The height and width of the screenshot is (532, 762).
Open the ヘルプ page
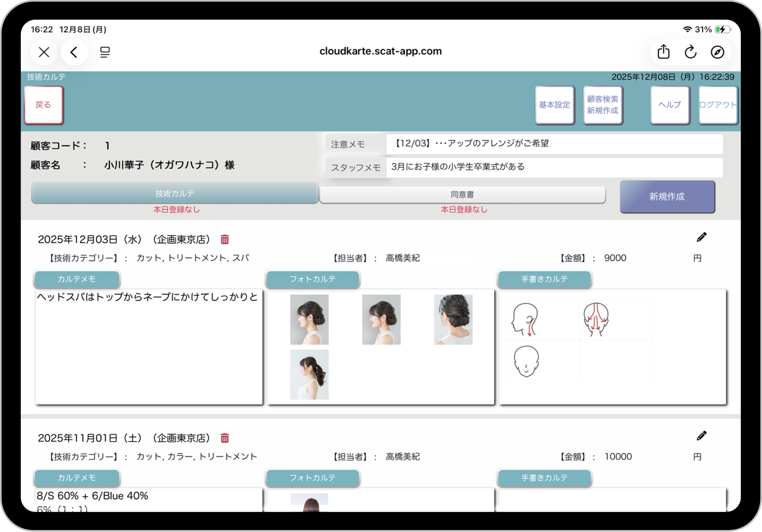tap(670, 105)
